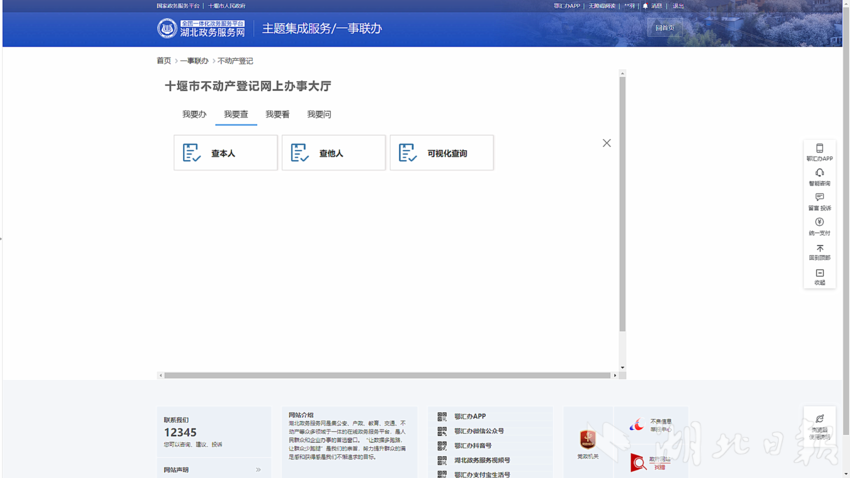
Task: Switch to the 我要办 tab
Action: 194,115
